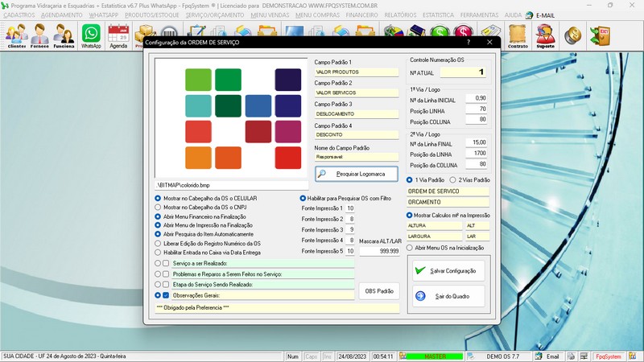The height and width of the screenshot is (362, 644).
Task: Toggle Mostrar Calculos m² na Impressão
Action: coord(410,215)
